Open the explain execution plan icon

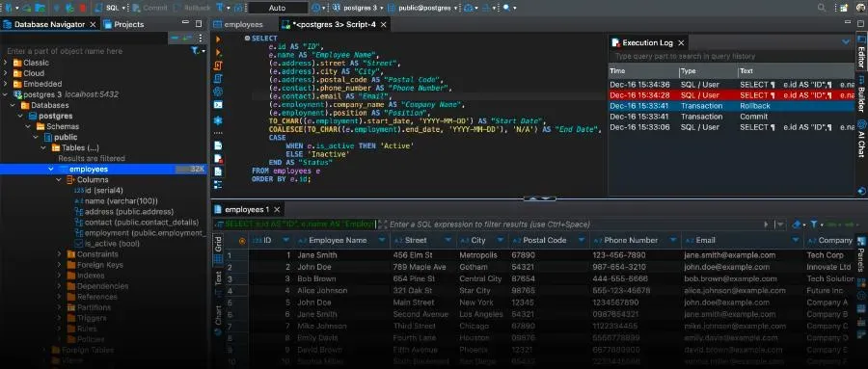(218, 92)
